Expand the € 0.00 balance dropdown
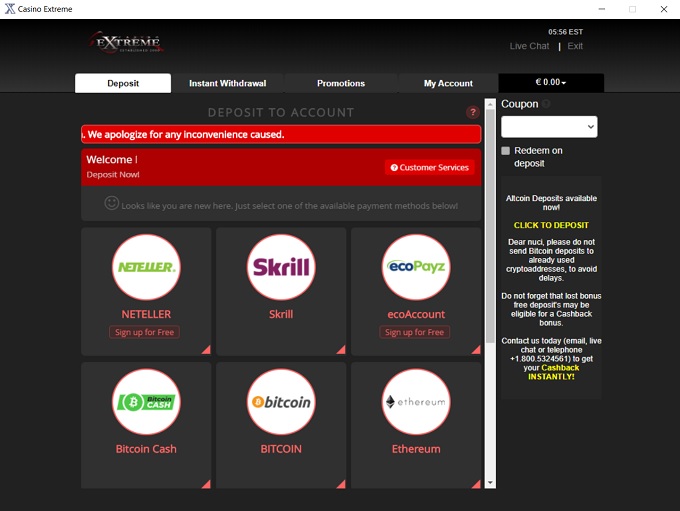The image size is (680, 511). pyautogui.click(x=551, y=83)
